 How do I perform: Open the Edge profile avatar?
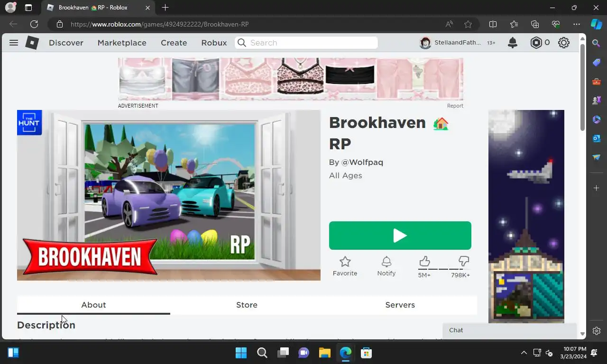pyautogui.click(x=10, y=8)
